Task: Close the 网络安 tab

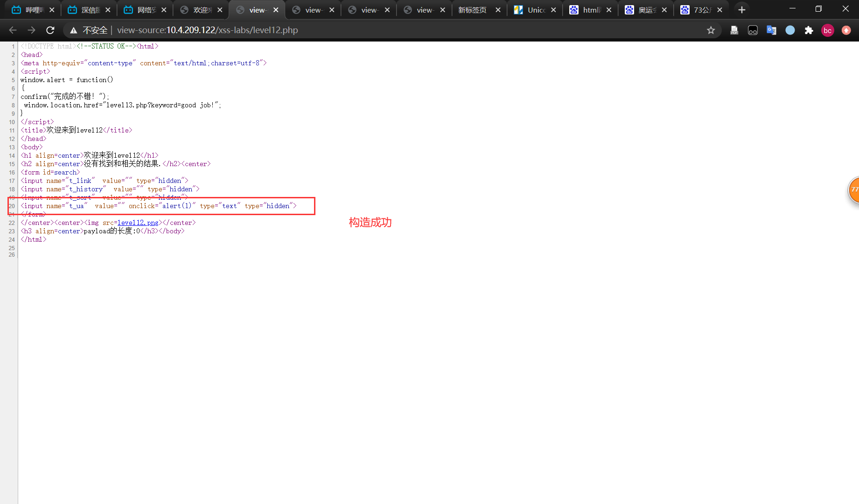Action: point(164,10)
